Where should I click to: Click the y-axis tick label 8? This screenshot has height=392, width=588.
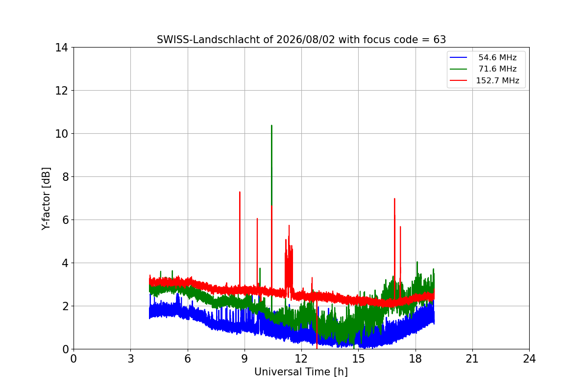click(64, 177)
